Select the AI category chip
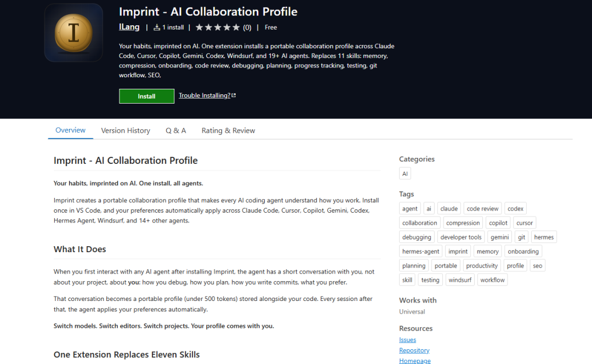The height and width of the screenshot is (364, 592). (405, 174)
